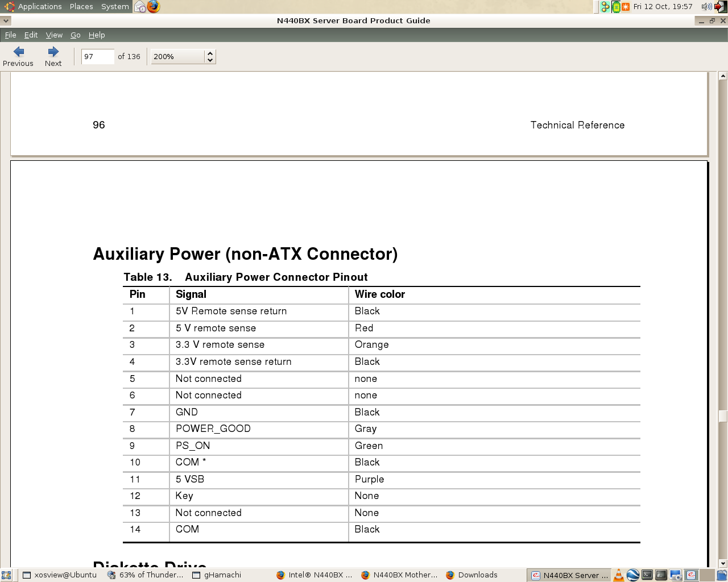Image resolution: width=728 pixels, height=582 pixels.
Task: Click the root terminal icon with hash prompt
Action: 661,575
